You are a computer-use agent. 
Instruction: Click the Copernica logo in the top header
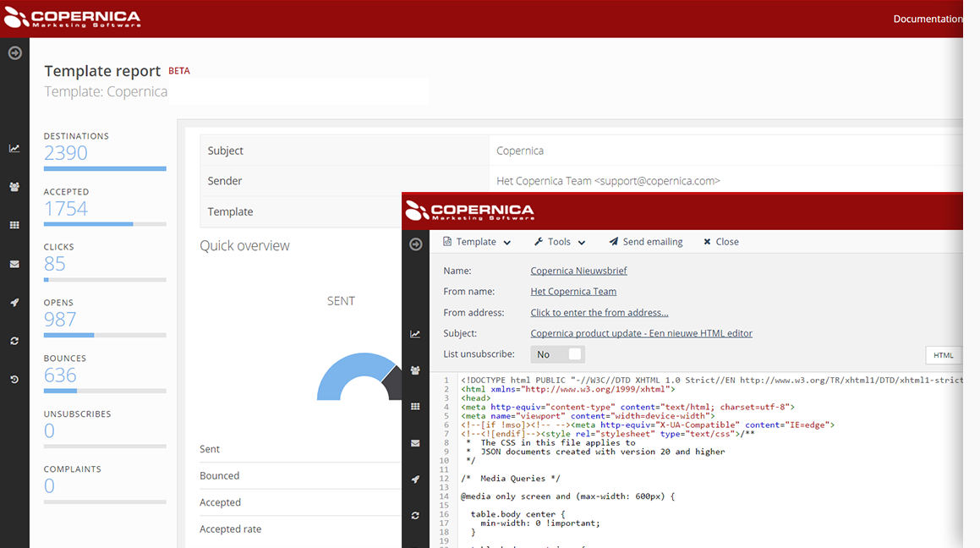[x=72, y=18]
